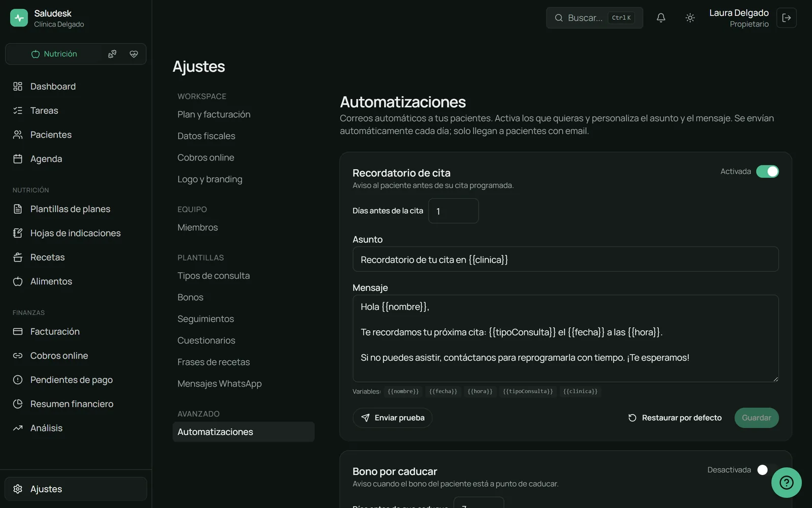Click the Saludesk logo icon
The image size is (812, 508).
19,18
